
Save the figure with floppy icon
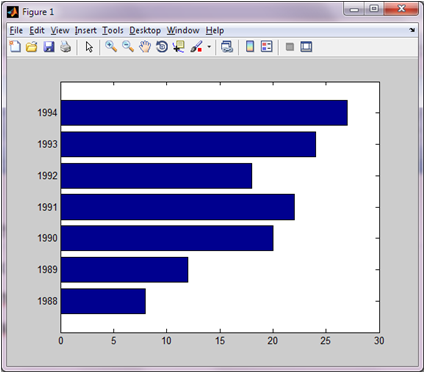pos(49,47)
